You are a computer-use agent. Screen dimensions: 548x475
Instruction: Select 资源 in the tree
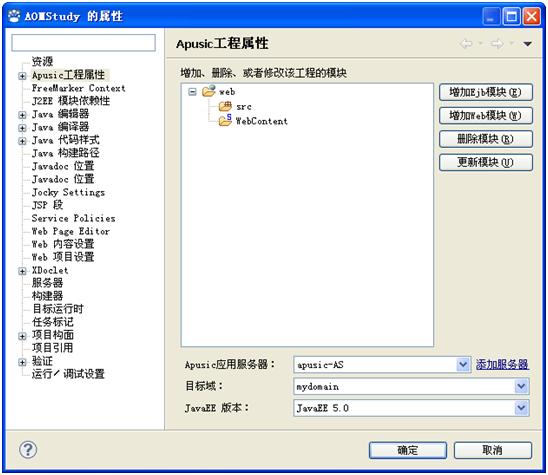pyautogui.click(x=42, y=62)
